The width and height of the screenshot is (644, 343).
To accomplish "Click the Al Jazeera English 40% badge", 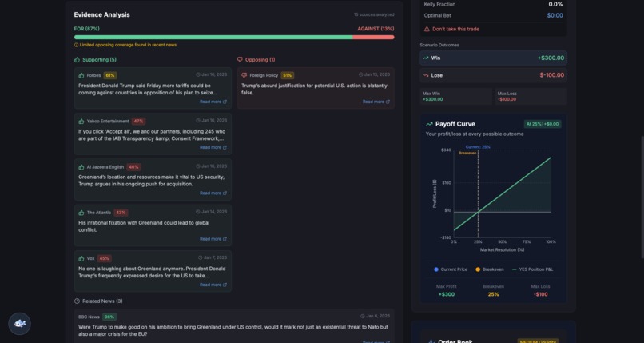I will coord(133,167).
